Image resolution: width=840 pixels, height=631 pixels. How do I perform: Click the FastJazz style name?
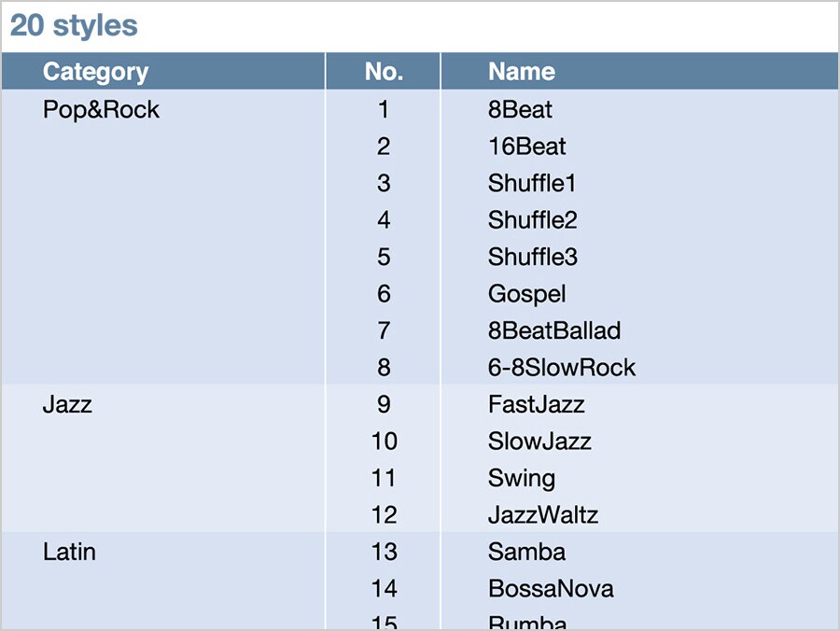point(536,404)
